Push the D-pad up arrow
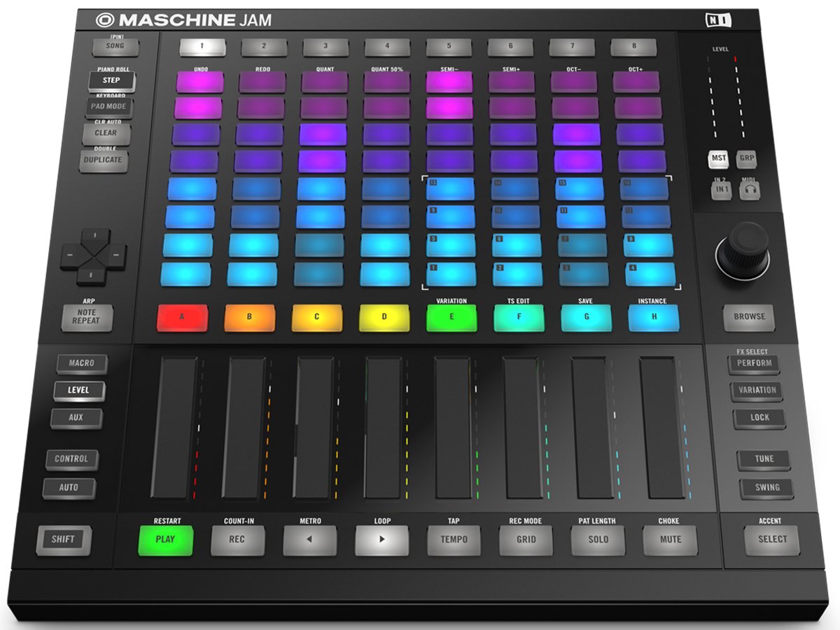The width and height of the screenshot is (840, 630). tap(94, 236)
